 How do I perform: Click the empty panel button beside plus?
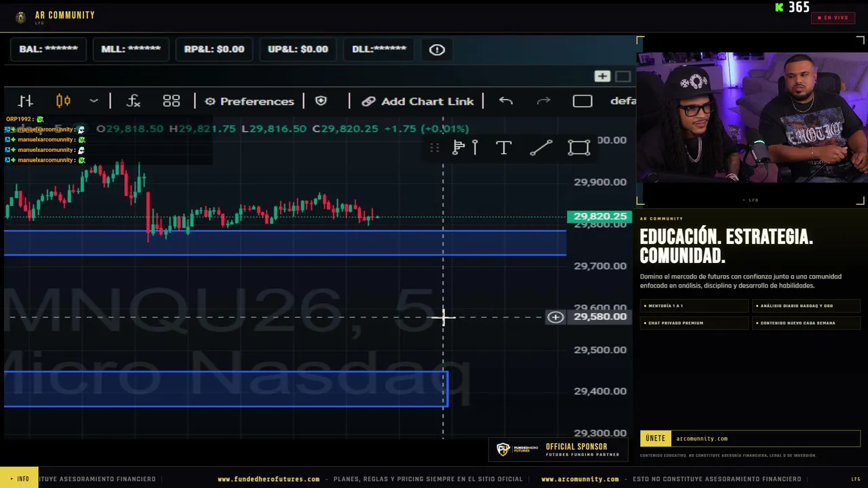pos(623,76)
